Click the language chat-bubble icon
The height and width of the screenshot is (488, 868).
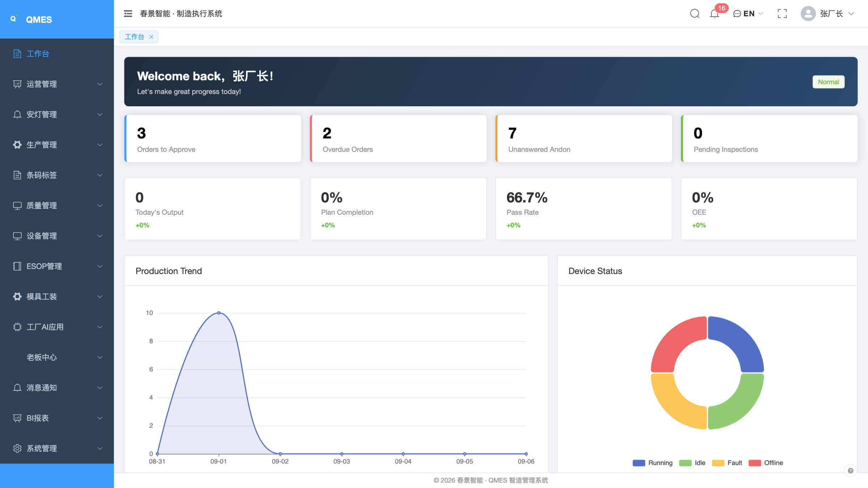(x=737, y=14)
